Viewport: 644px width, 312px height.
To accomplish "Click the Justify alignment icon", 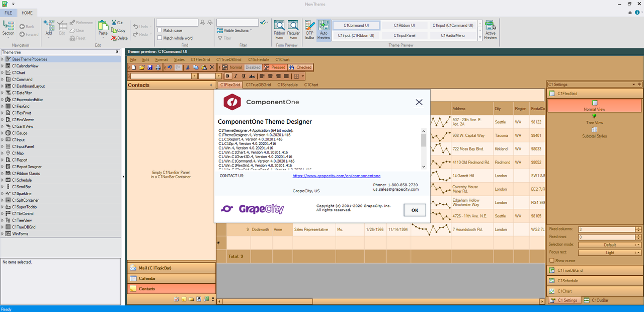I will 286,76.
